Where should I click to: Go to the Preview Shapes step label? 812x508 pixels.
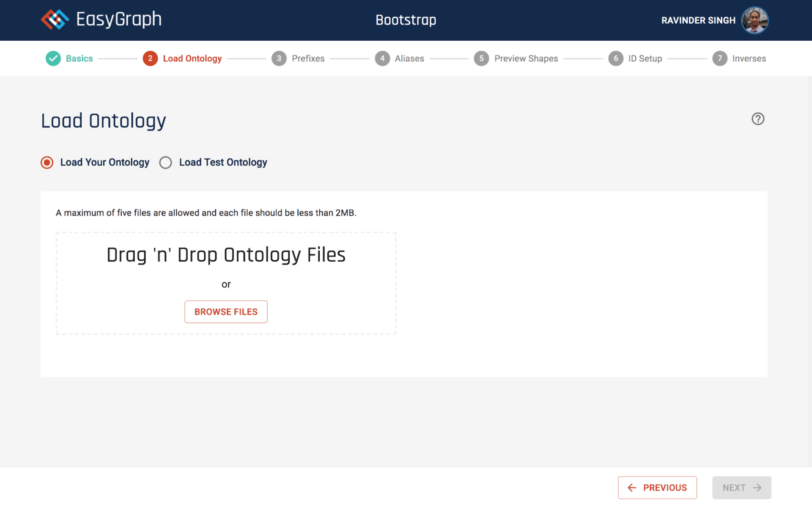pyautogui.click(x=526, y=58)
